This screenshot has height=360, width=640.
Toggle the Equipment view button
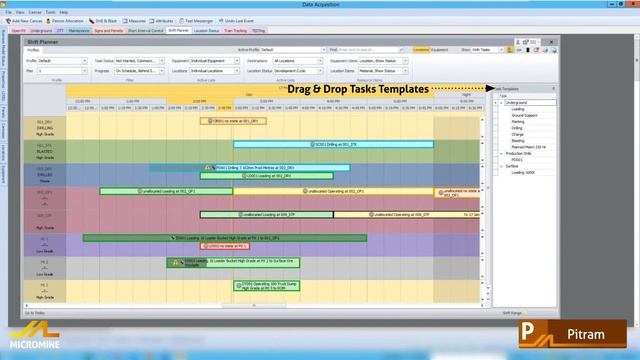coord(440,50)
